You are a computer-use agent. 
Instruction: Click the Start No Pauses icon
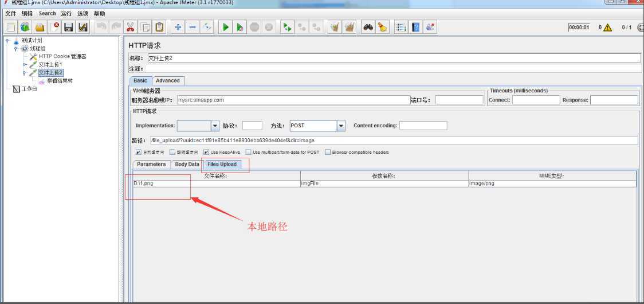click(240, 27)
